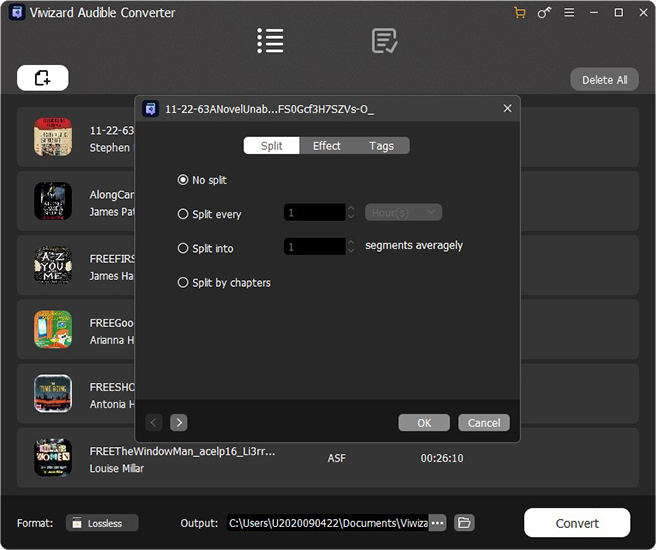
Task: Select the Antonia book cover thumbnail
Action: (x=53, y=393)
